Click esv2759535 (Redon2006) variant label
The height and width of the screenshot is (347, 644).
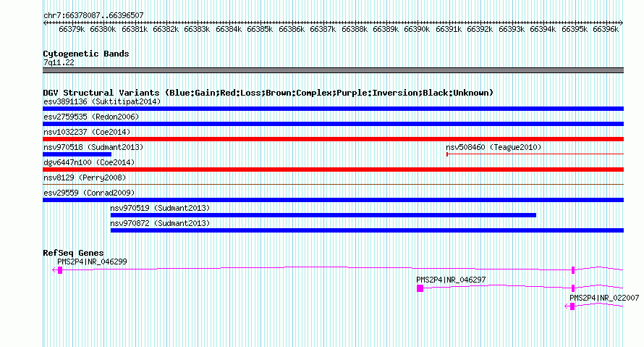point(91,117)
